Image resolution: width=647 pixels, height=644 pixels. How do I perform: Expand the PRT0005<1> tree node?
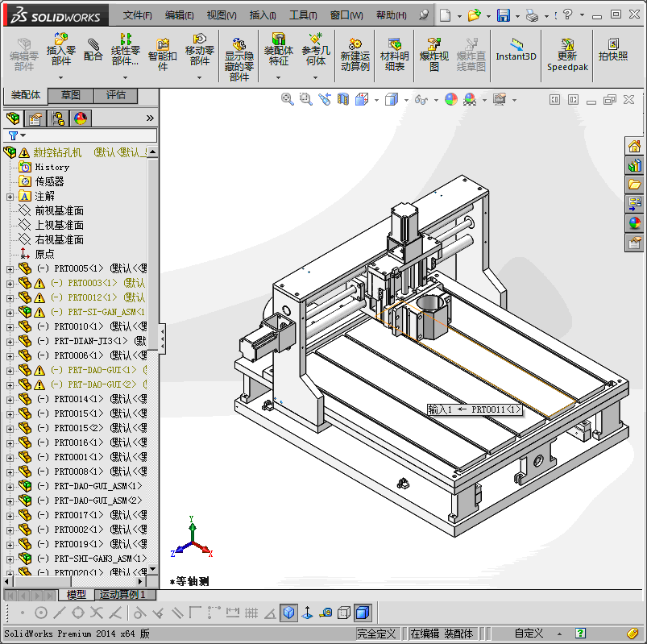point(10,268)
